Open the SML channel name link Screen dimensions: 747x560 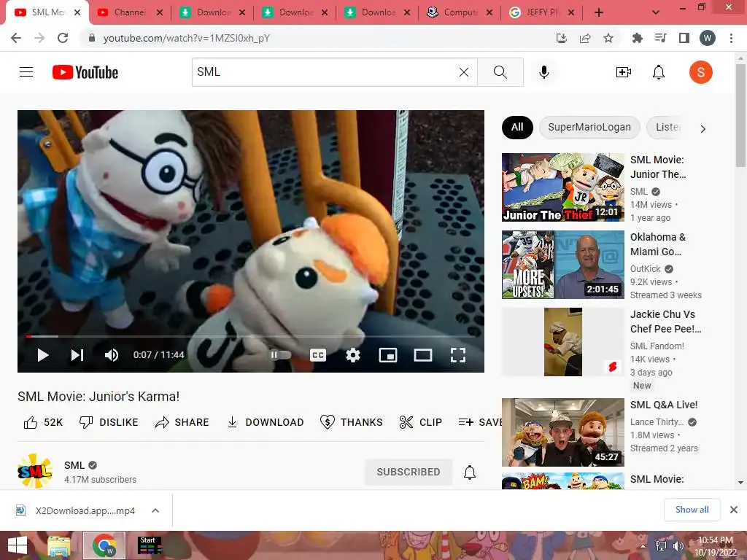[74, 465]
